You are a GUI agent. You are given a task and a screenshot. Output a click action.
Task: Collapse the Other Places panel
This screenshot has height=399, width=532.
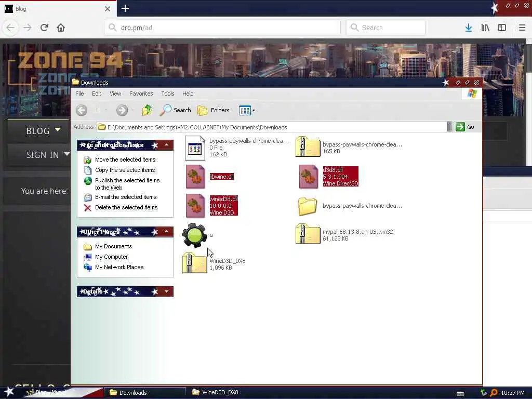click(167, 232)
